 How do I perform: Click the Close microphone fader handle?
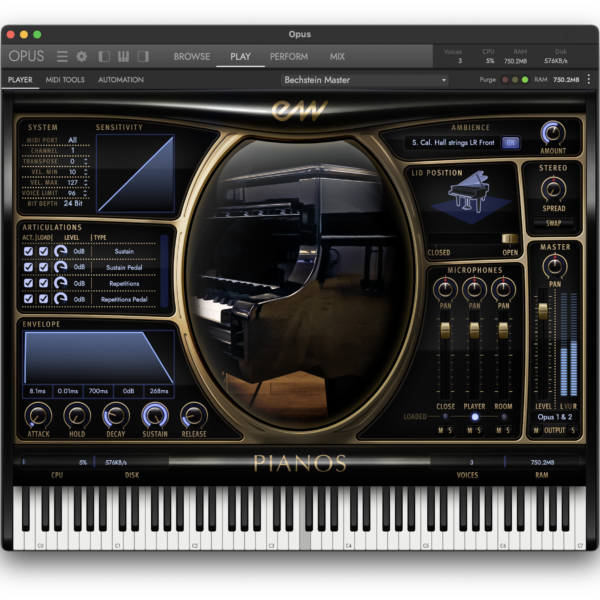coord(445,330)
